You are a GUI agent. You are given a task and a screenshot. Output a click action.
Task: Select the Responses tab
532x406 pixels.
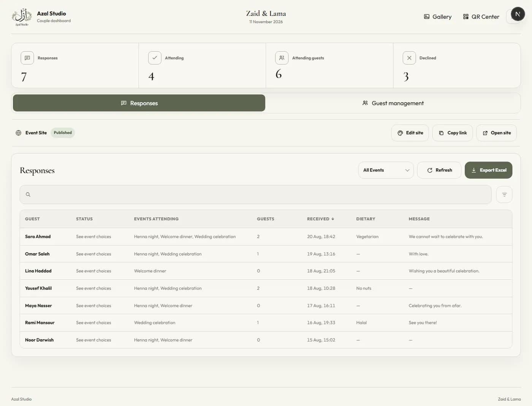(x=139, y=103)
